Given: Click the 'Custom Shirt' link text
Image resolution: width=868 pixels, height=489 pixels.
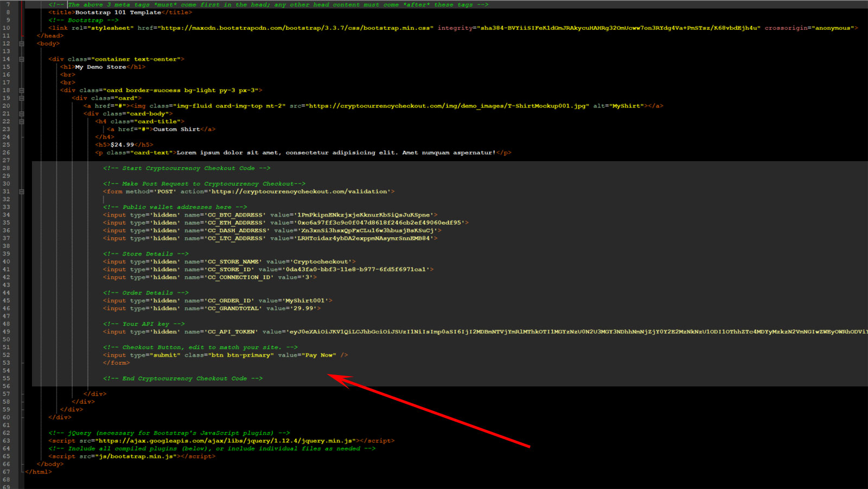Looking at the screenshot, I should (x=176, y=129).
